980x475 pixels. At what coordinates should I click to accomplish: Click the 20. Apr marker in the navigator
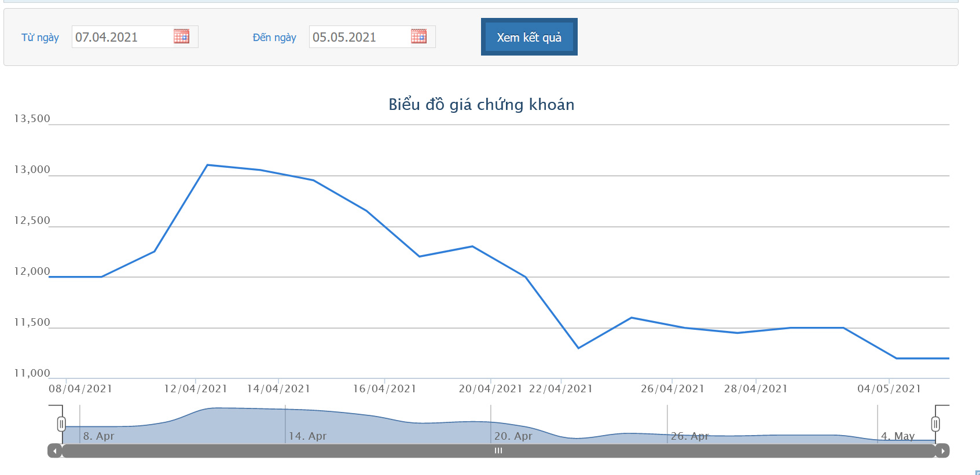click(x=513, y=436)
